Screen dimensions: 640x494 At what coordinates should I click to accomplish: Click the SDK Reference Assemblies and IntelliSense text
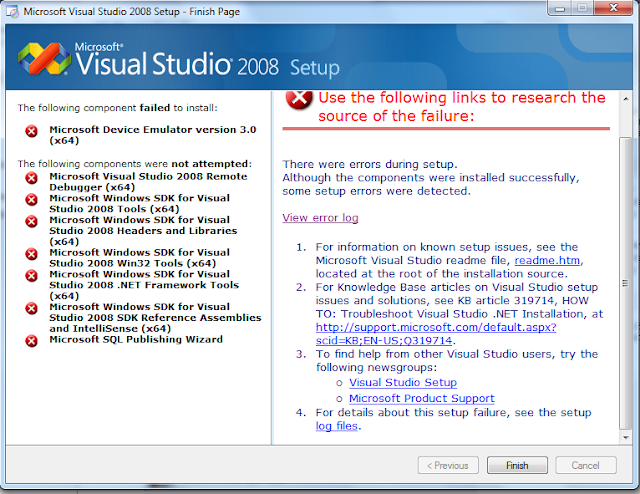[155, 318]
